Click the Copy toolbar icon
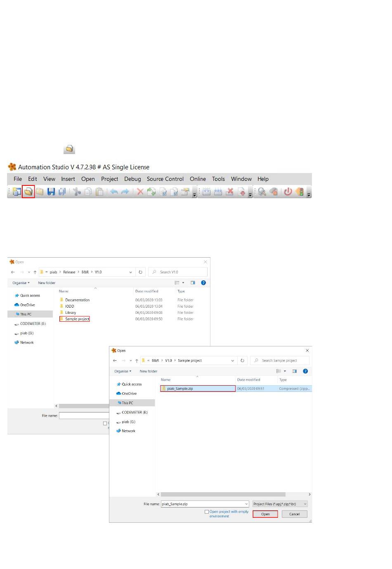Screen dimensions: 392x569 88,192
